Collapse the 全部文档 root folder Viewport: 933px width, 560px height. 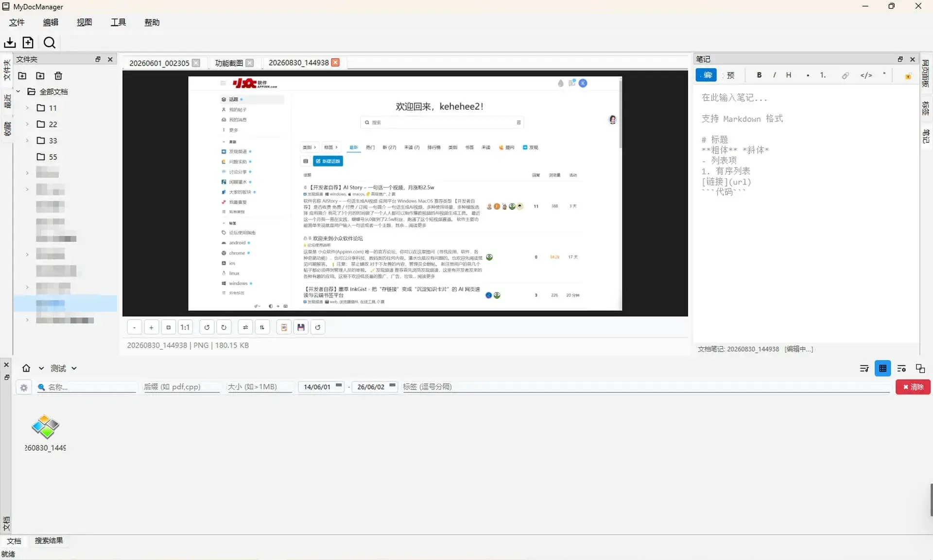click(18, 91)
